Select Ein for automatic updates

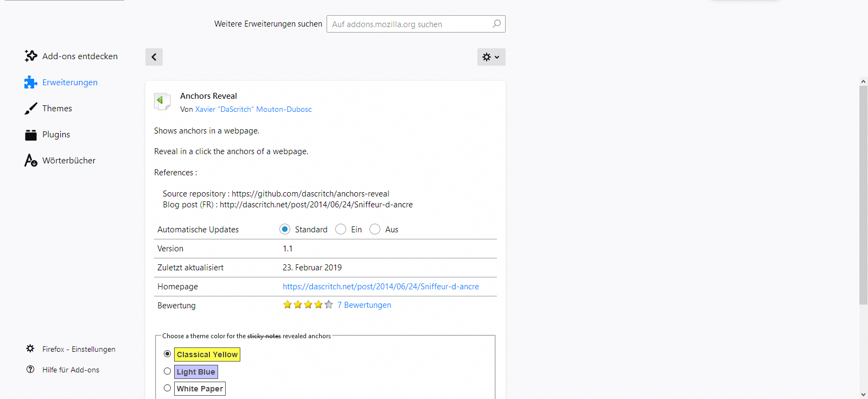pyautogui.click(x=341, y=229)
